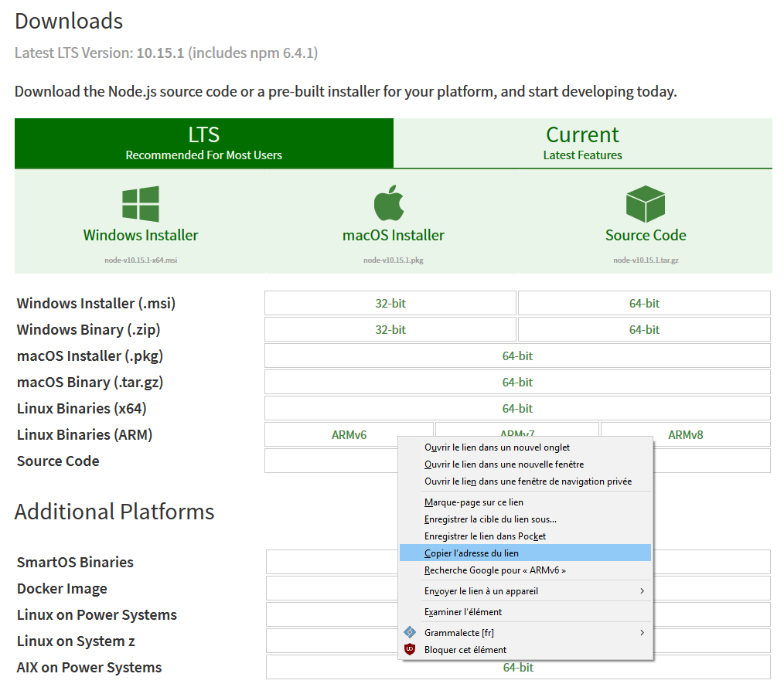The image size is (784, 694).
Task: Choose 'Recherche Google pour « ARMv6 »'
Action: (525, 570)
